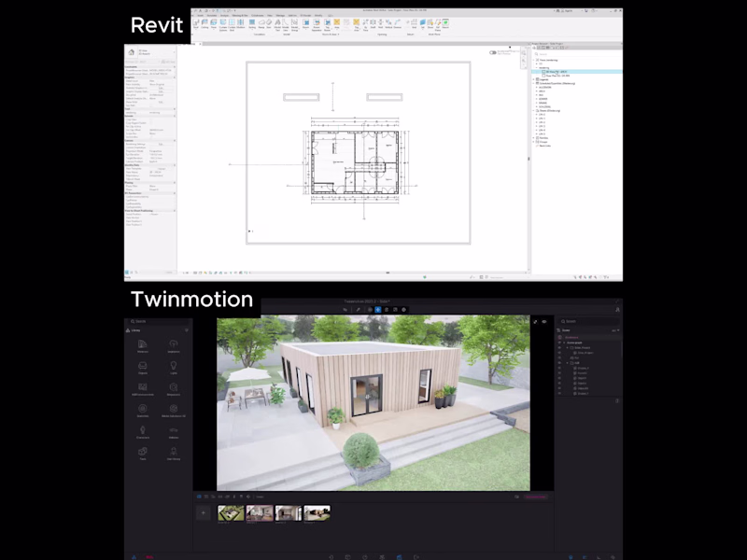This screenshot has width=747, height=560.
Task: Select Revit Links in Project Browser
Action: [545, 146]
